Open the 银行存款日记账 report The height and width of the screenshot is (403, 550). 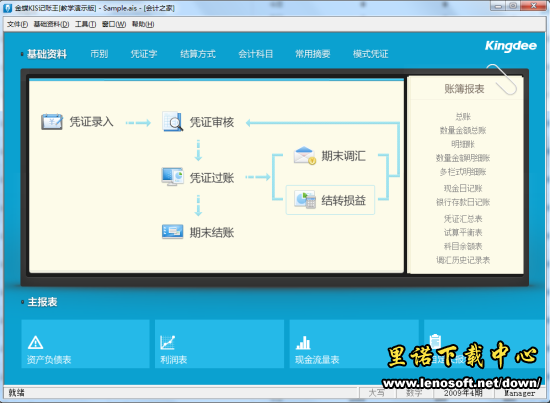[463, 202]
